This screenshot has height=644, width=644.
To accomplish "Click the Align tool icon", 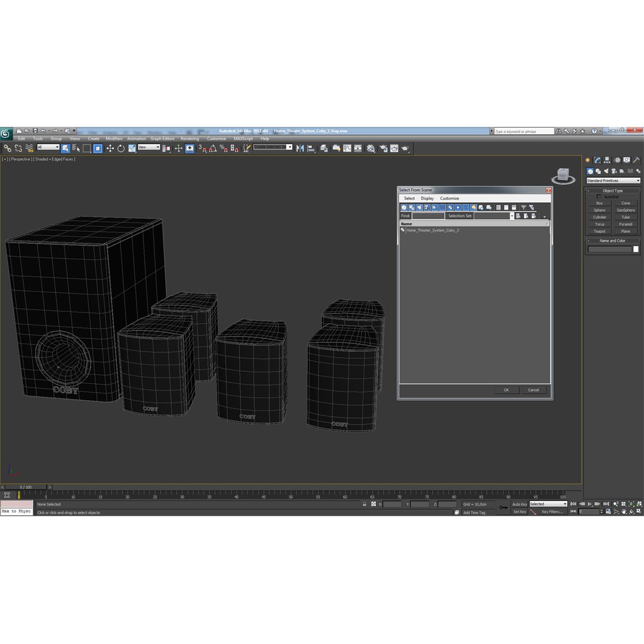I will pos(311,148).
